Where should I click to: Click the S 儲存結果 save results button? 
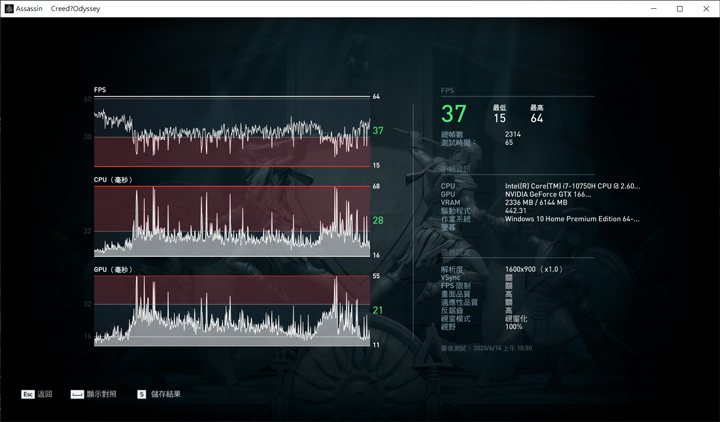[x=159, y=394]
